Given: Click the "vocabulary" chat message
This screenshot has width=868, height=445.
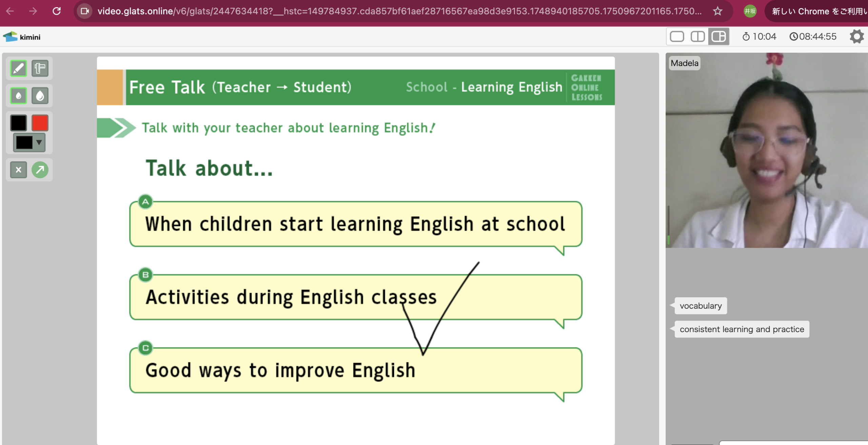Looking at the screenshot, I should pos(701,306).
